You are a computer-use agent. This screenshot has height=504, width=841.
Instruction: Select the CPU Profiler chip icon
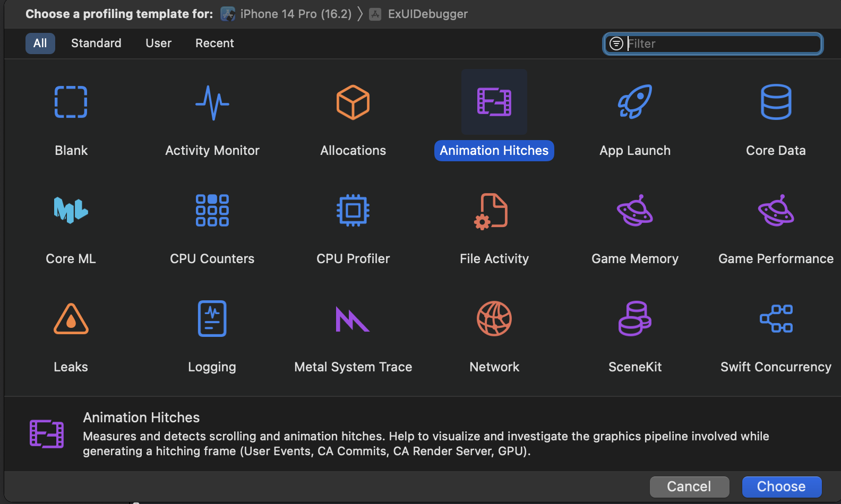[353, 210]
